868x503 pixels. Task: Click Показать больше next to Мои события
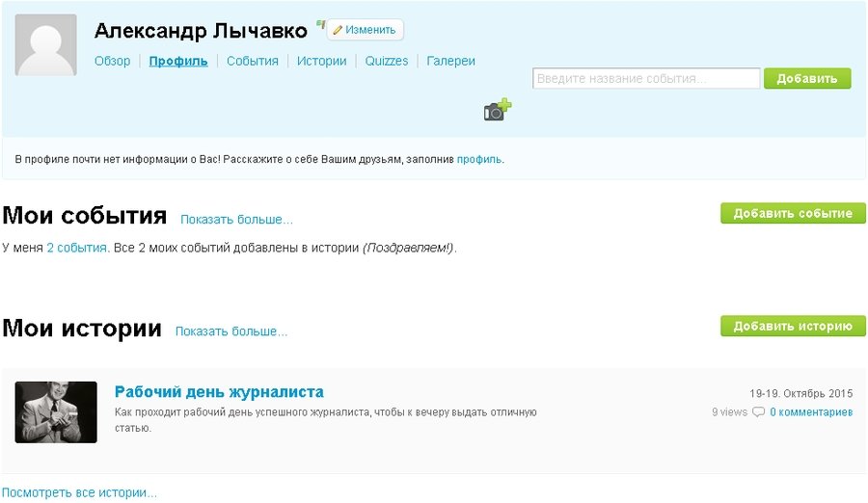[x=236, y=220]
